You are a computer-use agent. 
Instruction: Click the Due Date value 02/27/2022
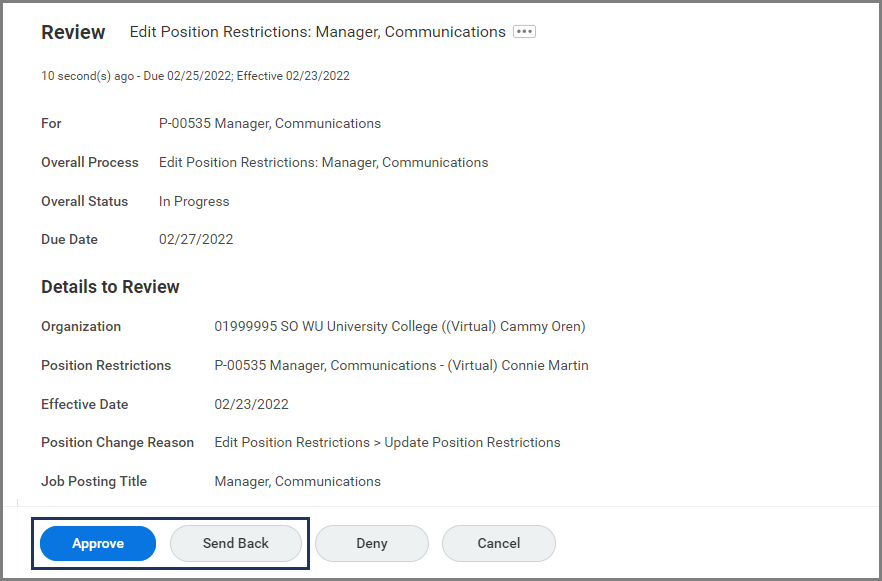click(196, 239)
